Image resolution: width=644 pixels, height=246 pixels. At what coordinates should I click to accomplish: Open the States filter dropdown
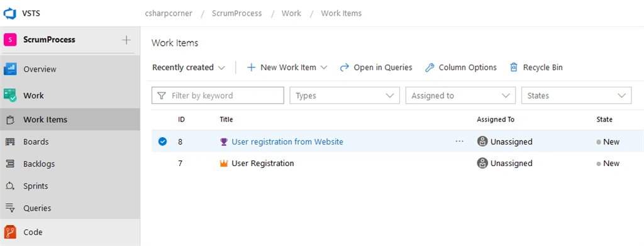point(576,96)
